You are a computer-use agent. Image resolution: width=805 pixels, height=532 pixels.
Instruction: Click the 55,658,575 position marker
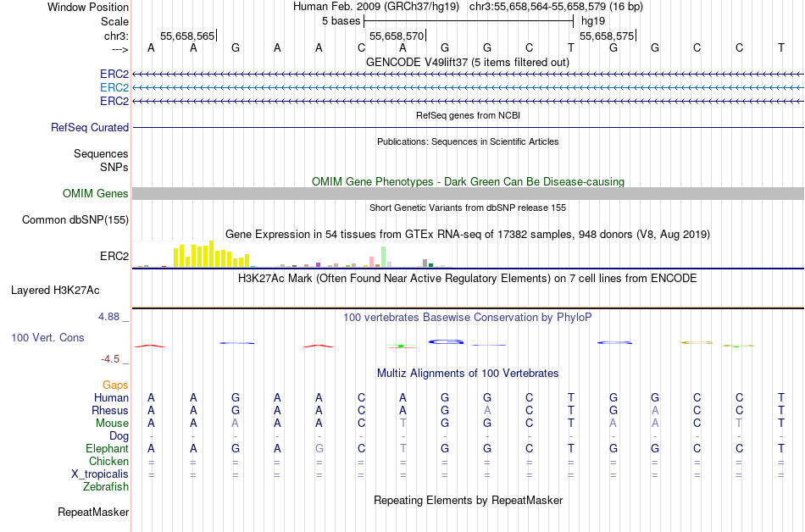[x=608, y=36]
